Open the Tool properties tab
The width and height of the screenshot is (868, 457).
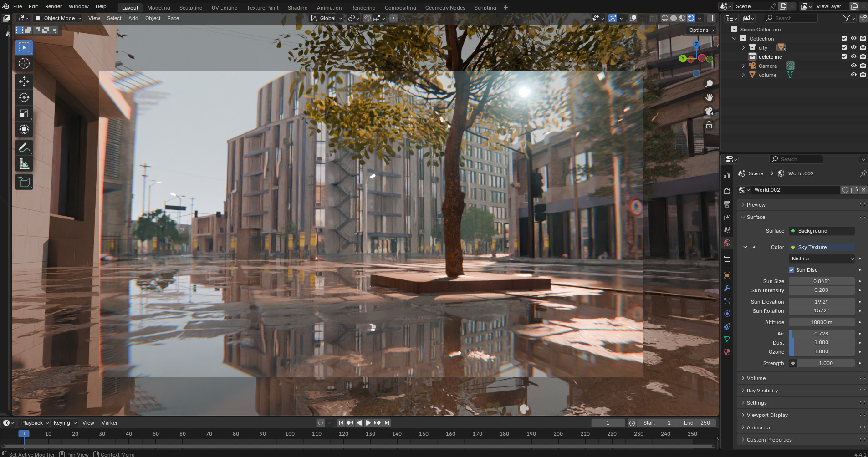coord(727,175)
